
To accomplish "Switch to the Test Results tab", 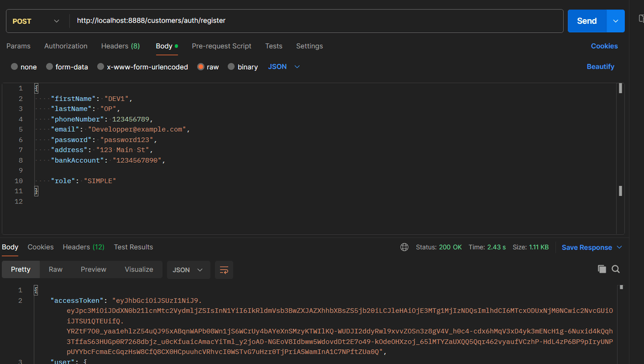I will click(133, 247).
